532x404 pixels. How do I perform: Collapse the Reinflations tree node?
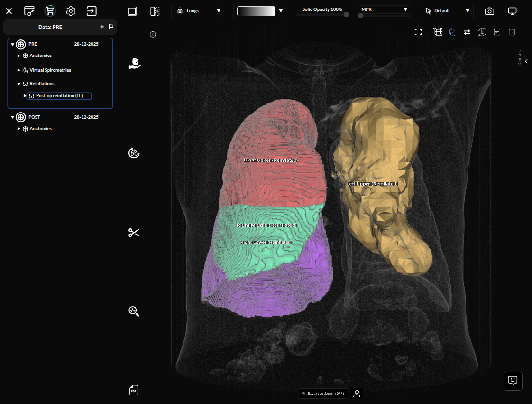(x=19, y=84)
